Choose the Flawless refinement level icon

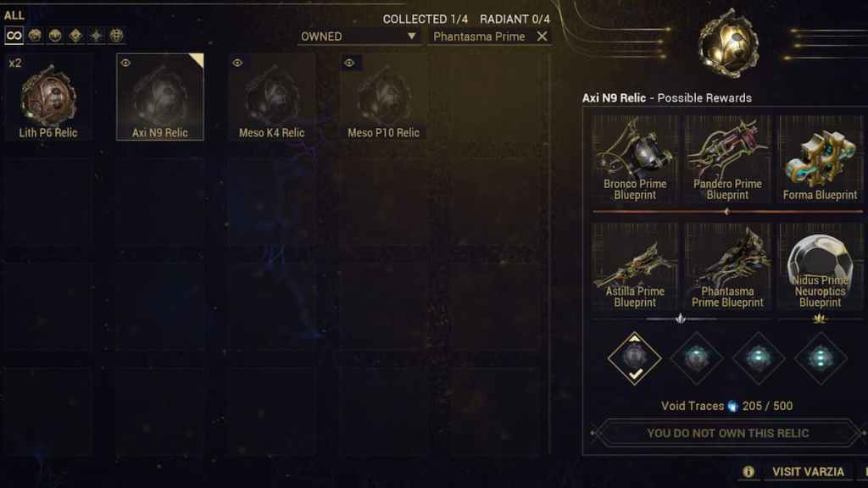point(759,358)
